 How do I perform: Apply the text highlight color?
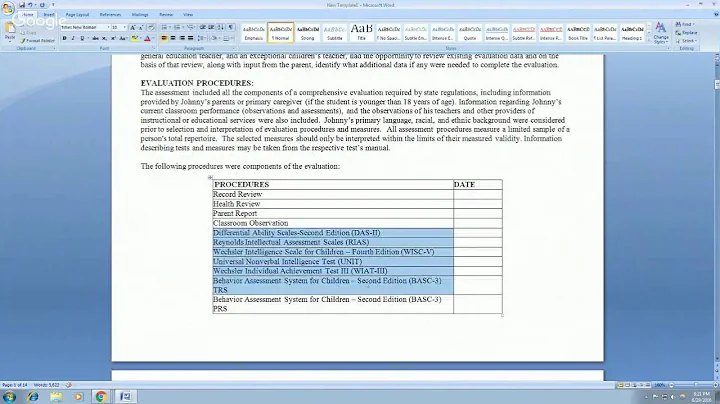(134, 38)
